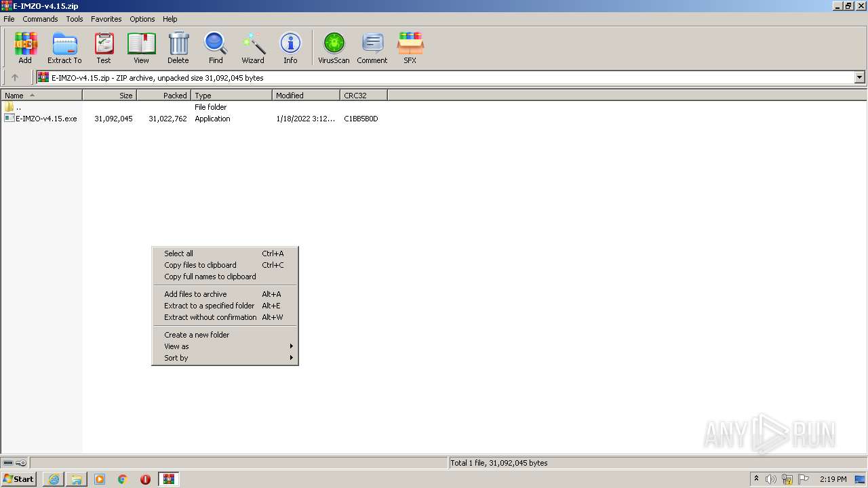This screenshot has width=868, height=488.
Task: Sort by the Modified column header
Action: pyautogui.click(x=306, y=96)
